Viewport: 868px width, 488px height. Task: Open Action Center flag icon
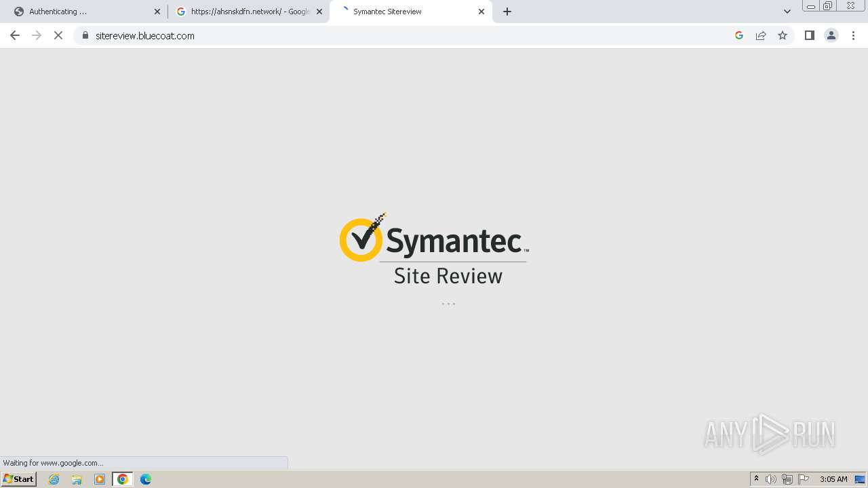point(804,479)
